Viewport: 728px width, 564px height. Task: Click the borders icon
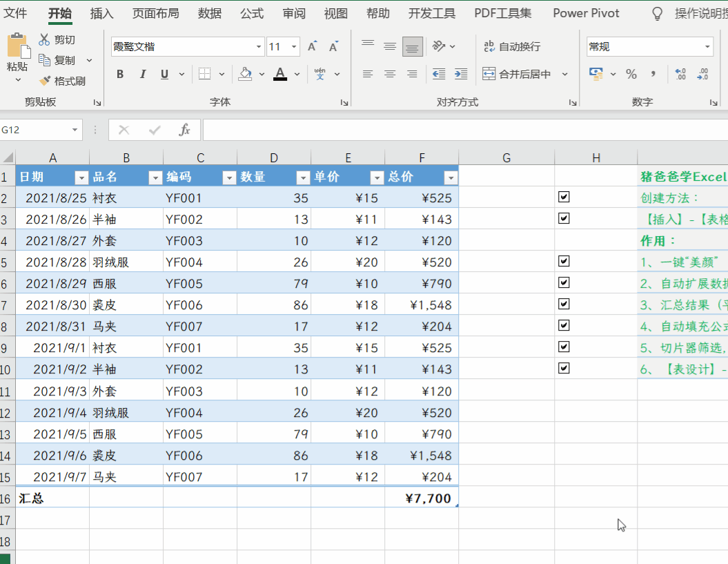tap(205, 74)
